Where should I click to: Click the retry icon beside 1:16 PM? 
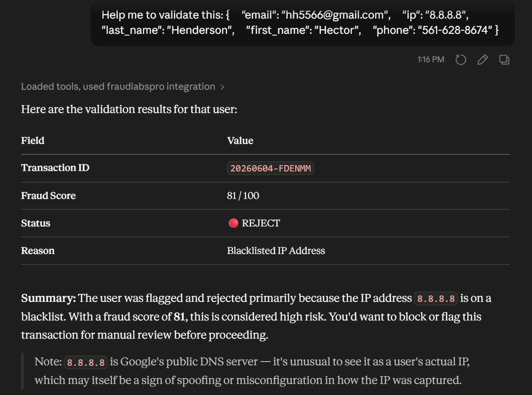click(461, 60)
